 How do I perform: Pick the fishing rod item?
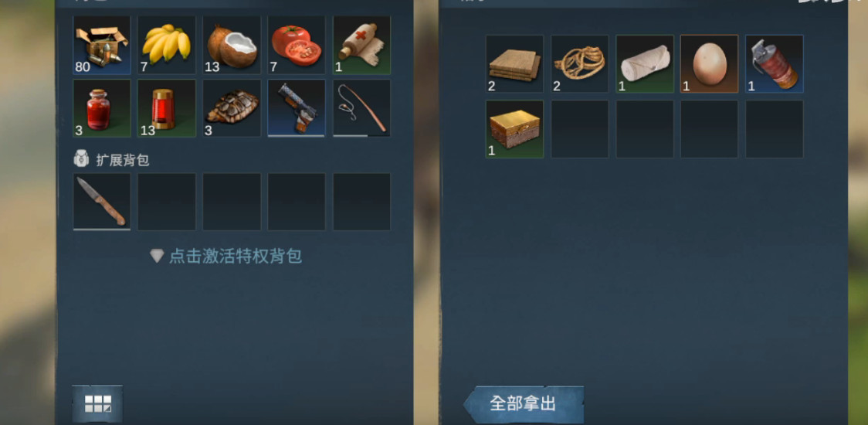click(x=361, y=108)
